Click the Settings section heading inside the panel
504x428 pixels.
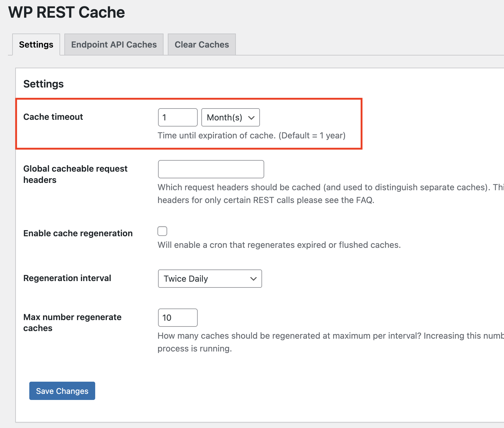tap(44, 84)
